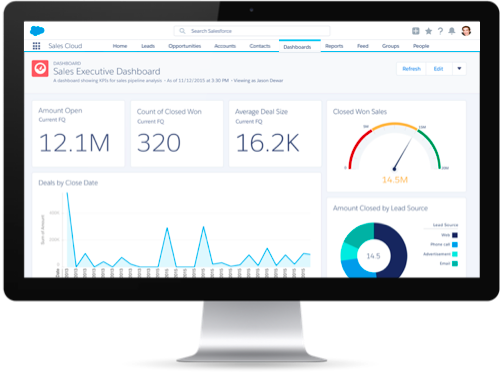This screenshot has height=376, width=502.
Task: Switch to Opportunities tab
Action: click(x=185, y=46)
